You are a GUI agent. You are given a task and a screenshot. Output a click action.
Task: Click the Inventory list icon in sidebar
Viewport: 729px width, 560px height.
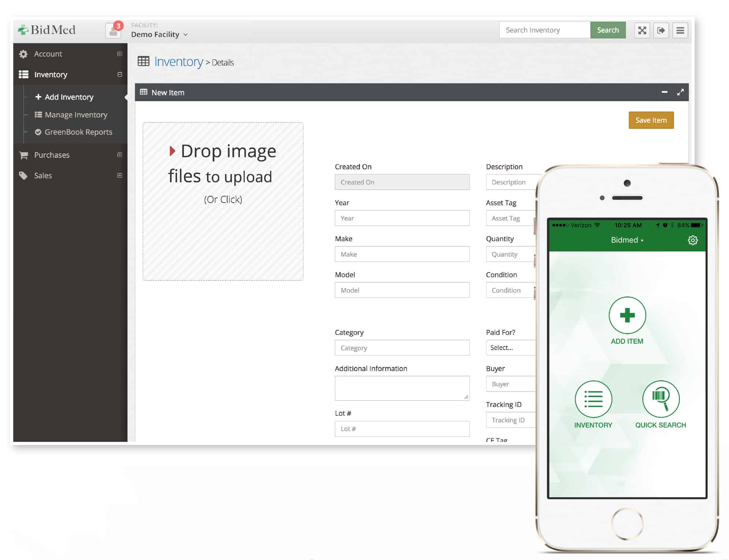pos(23,75)
